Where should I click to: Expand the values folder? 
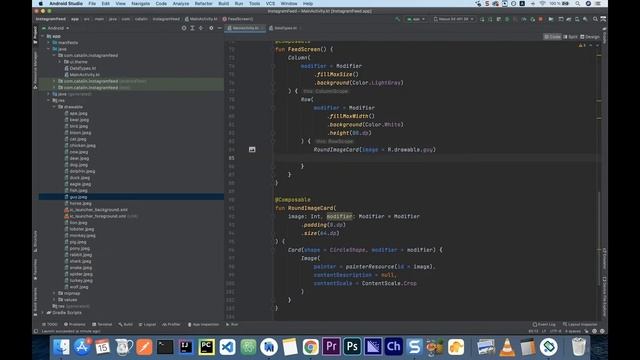point(54,300)
